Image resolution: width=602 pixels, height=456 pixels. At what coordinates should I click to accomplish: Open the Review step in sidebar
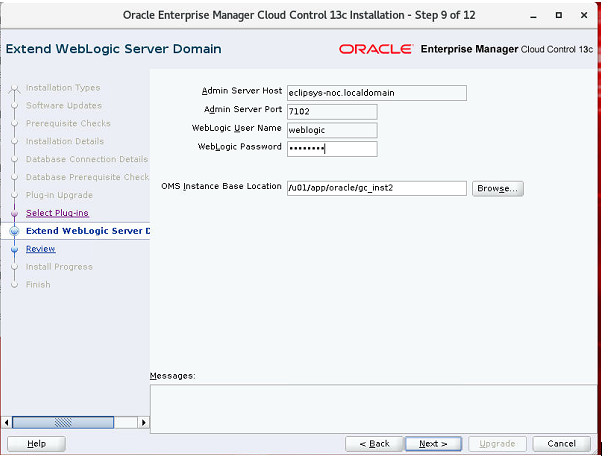(41, 249)
